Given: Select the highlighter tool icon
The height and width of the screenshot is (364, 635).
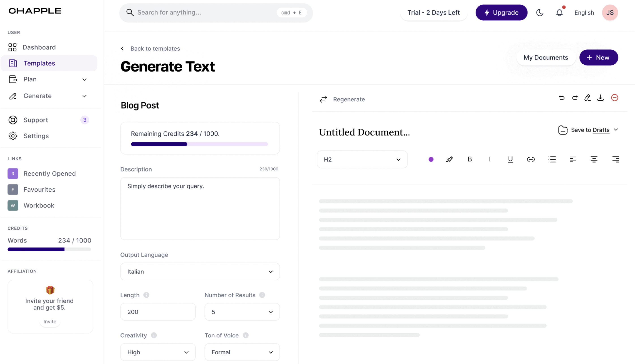Looking at the screenshot, I should 449,159.
